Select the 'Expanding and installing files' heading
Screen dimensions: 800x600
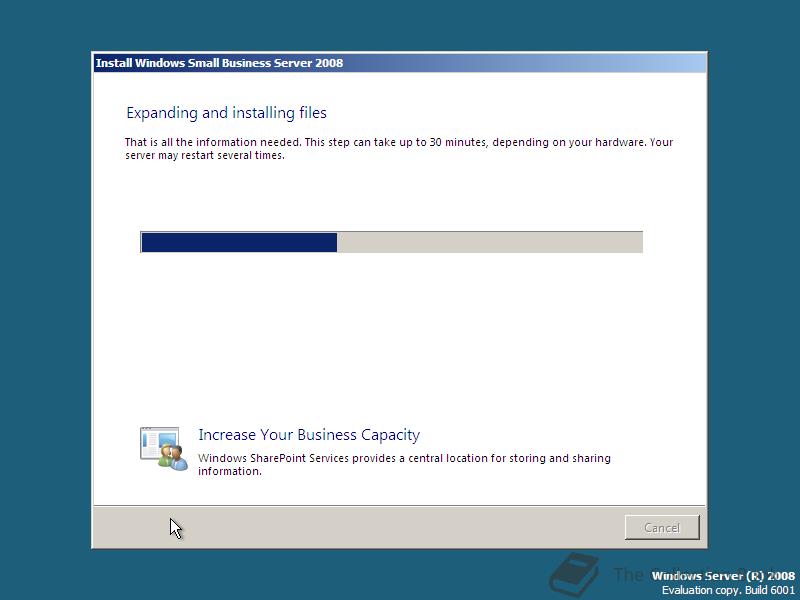227,113
